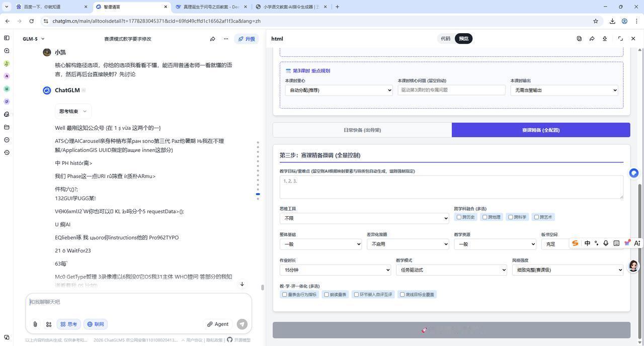Copy the html artifact with the copy icon
This screenshot has width=644, height=346.
click(579, 39)
